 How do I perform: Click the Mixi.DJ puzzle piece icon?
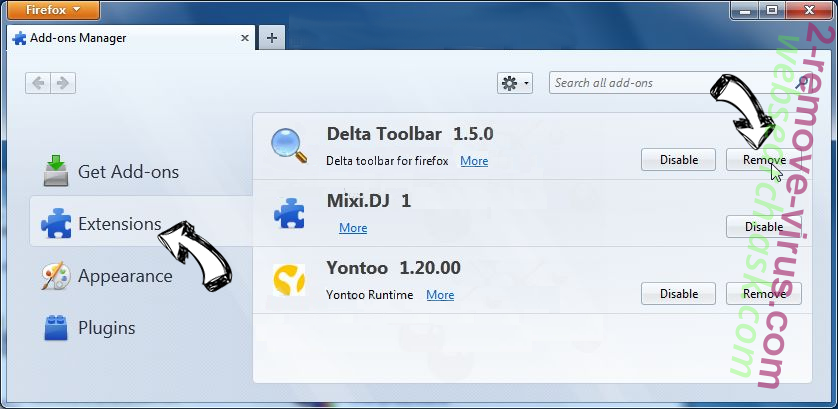click(x=289, y=213)
